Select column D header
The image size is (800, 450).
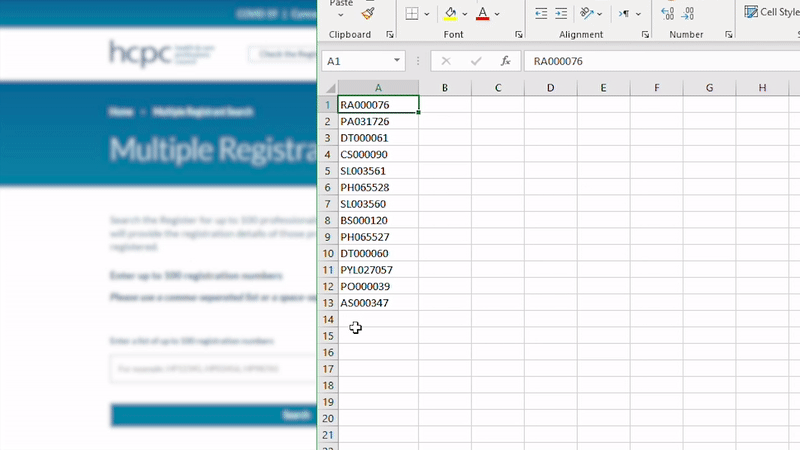[x=551, y=88]
